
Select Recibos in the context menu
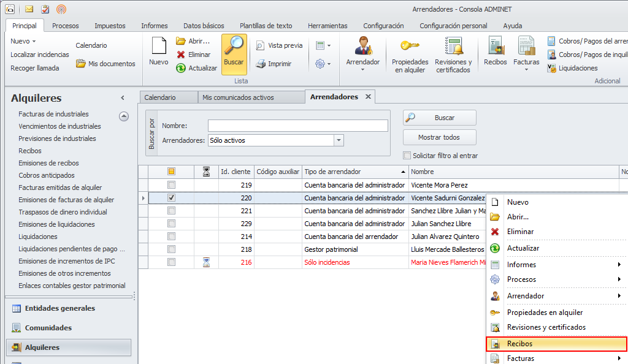(519, 344)
